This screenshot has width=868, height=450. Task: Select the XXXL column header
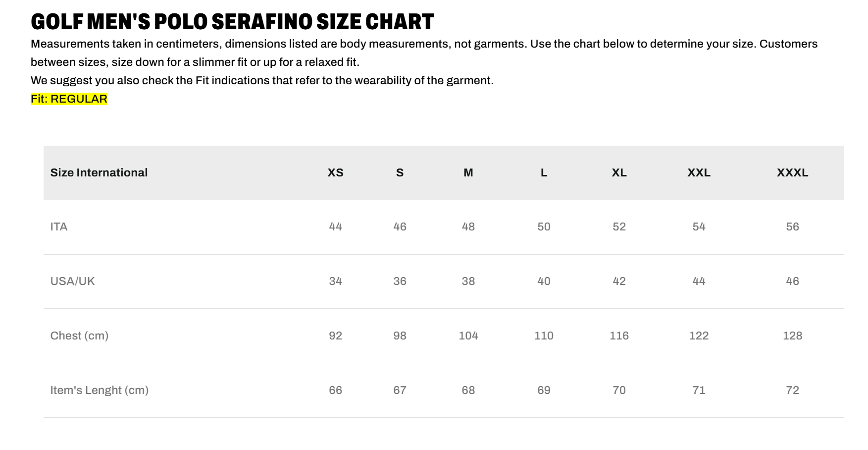click(x=792, y=172)
